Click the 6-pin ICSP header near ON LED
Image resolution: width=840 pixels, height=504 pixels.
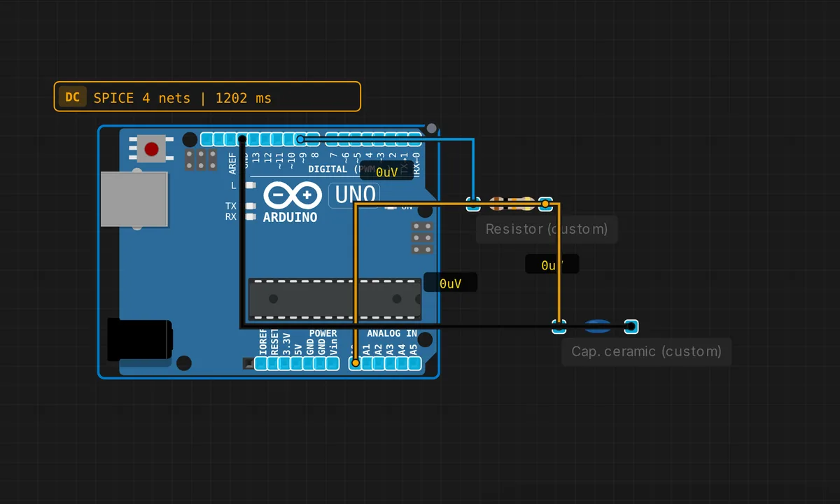421,238
